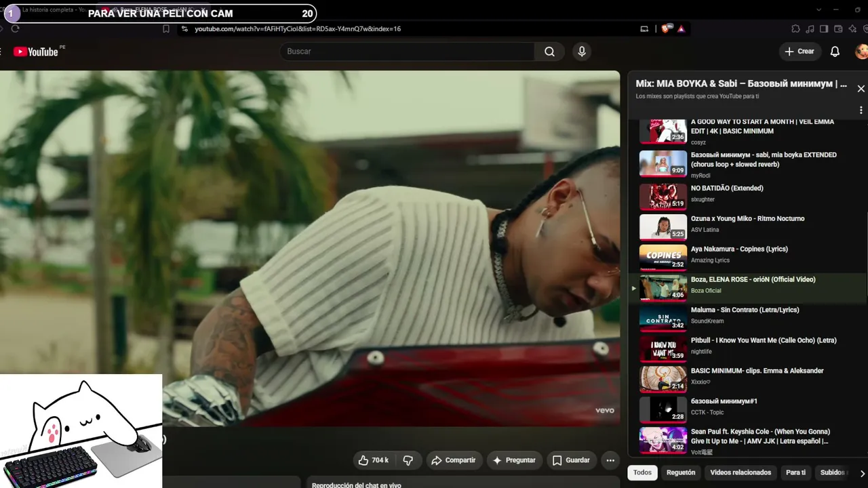This screenshot has height=488, width=868.
Task: Open Brave Shields lion icon
Action: pyautogui.click(x=665, y=28)
